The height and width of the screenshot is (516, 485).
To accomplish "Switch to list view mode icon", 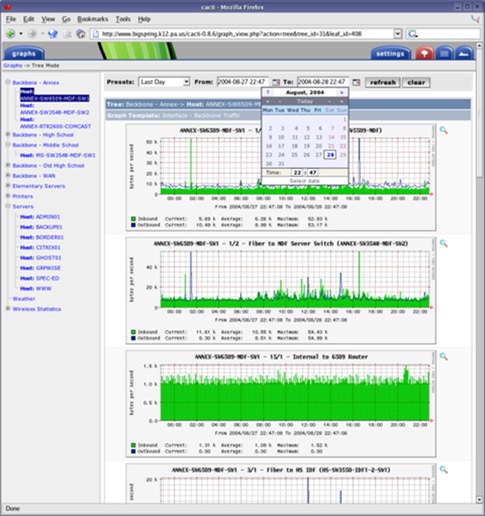I will 444,53.
